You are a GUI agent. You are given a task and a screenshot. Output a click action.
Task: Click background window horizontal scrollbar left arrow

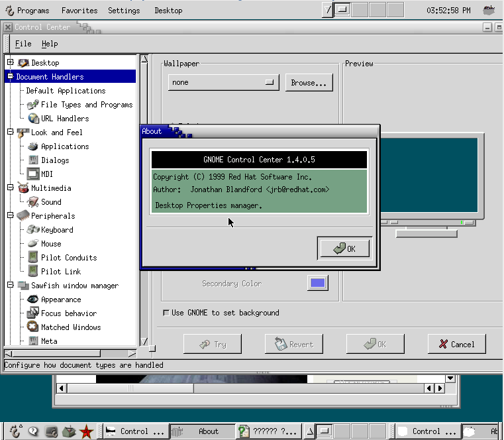(x=62, y=388)
